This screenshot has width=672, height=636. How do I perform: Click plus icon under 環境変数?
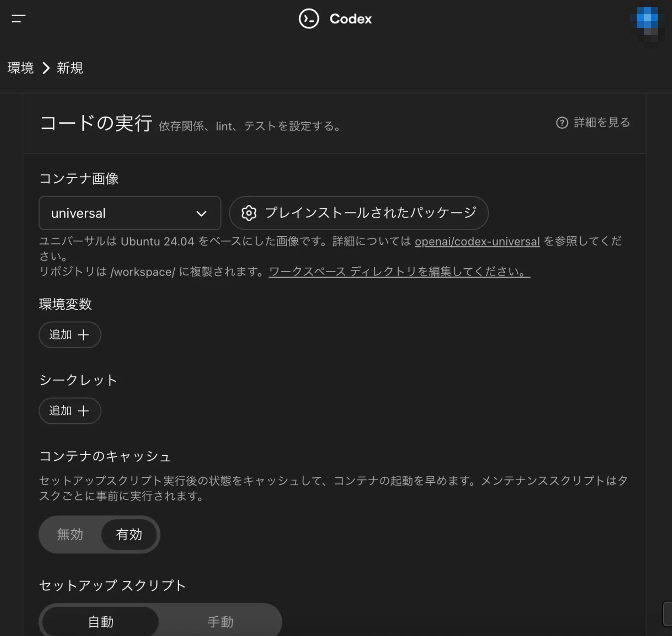83,335
